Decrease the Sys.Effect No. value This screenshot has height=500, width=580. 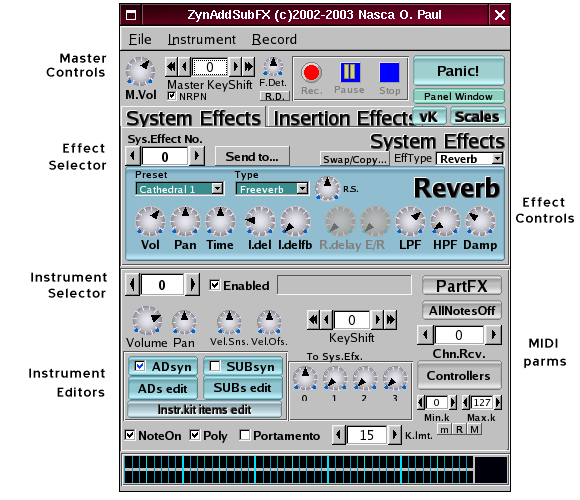point(132,156)
